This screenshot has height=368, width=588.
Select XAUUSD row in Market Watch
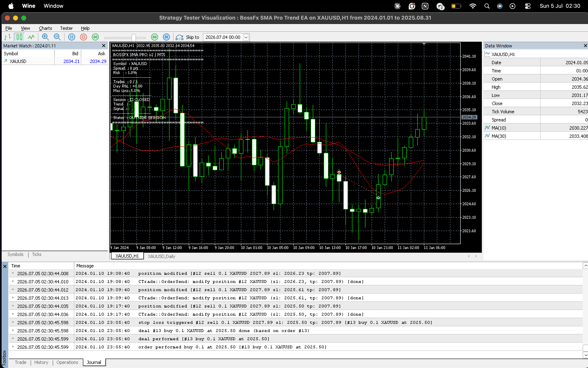55,61
